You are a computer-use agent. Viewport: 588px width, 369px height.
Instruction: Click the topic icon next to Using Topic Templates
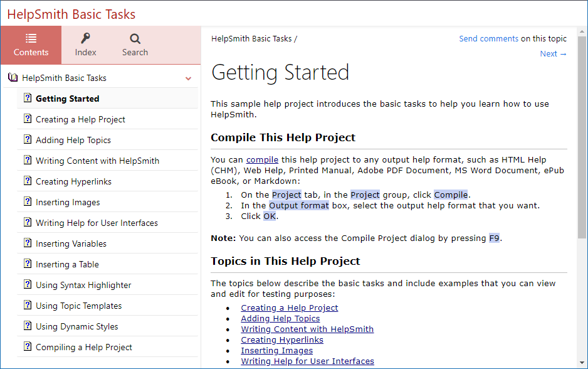click(28, 305)
